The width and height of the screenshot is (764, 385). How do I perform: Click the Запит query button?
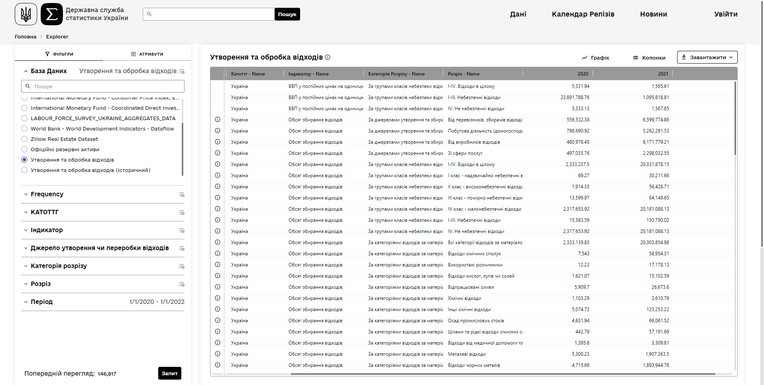tap(170, 373)
